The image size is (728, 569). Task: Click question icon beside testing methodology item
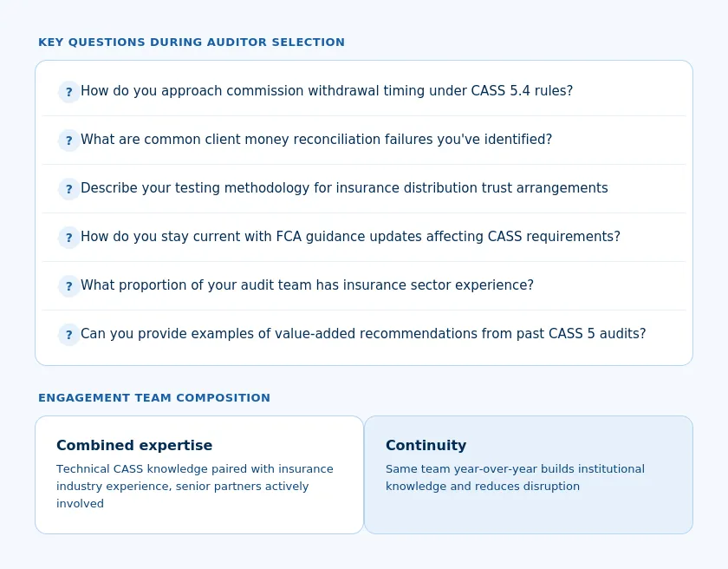click(69, 189)
